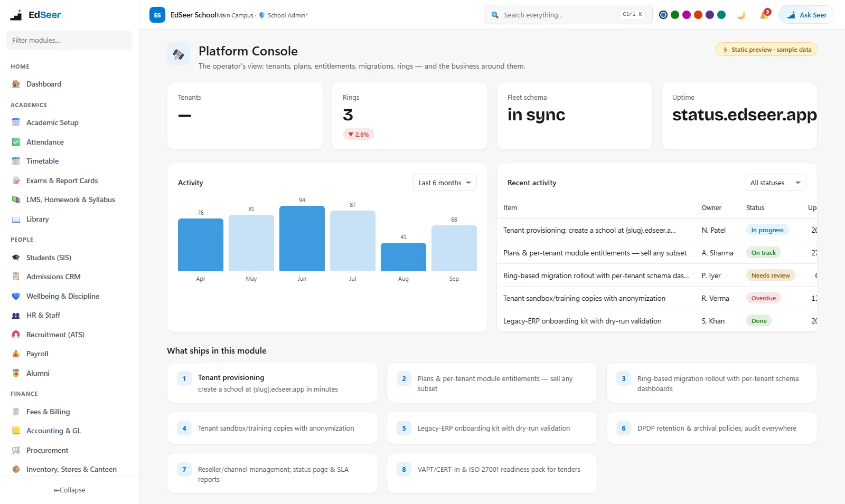Click the Apr bar showing 76
Screen dimensions: 845x504
coord(201,245)
